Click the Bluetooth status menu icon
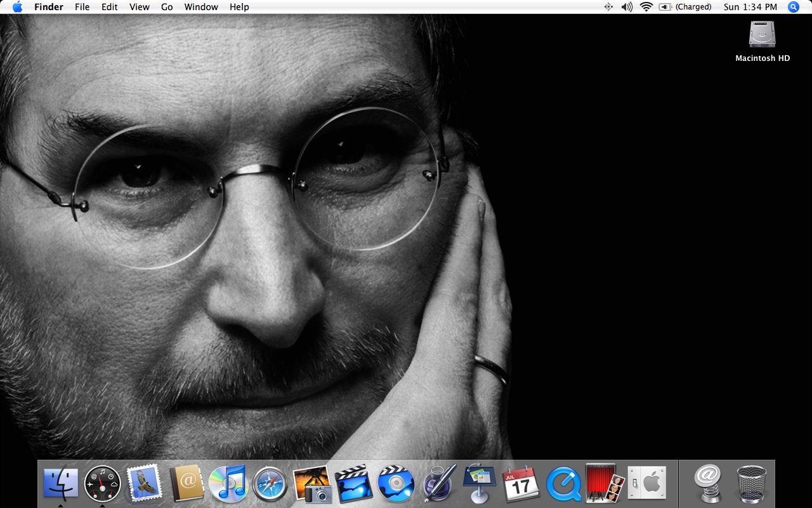812x508 pixels. click(x=608, y=7)
